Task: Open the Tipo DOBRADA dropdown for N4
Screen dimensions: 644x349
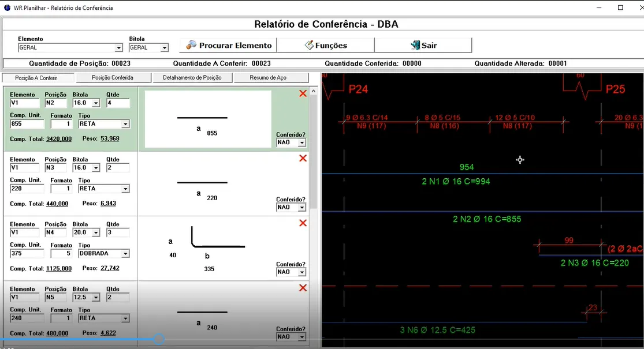Action: click(125, 254)
